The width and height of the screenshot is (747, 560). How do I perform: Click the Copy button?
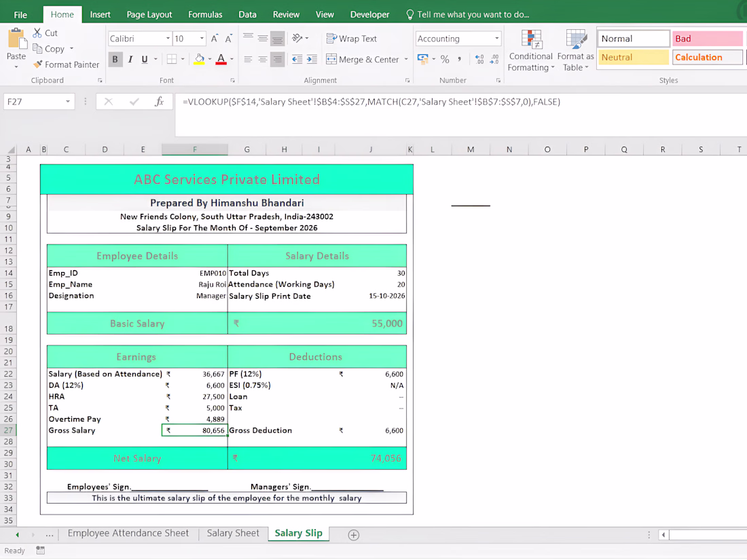pyautogui.click(x=49, y=49)
